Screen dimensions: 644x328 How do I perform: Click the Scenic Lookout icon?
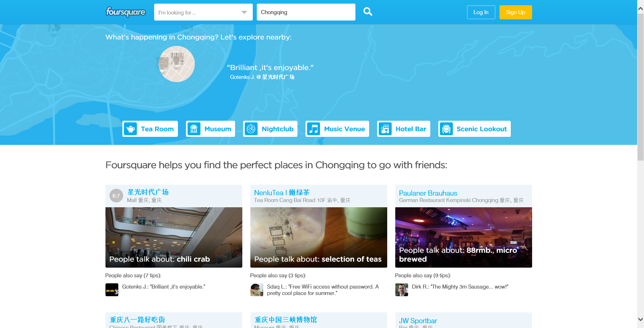[x=446, y=129]
